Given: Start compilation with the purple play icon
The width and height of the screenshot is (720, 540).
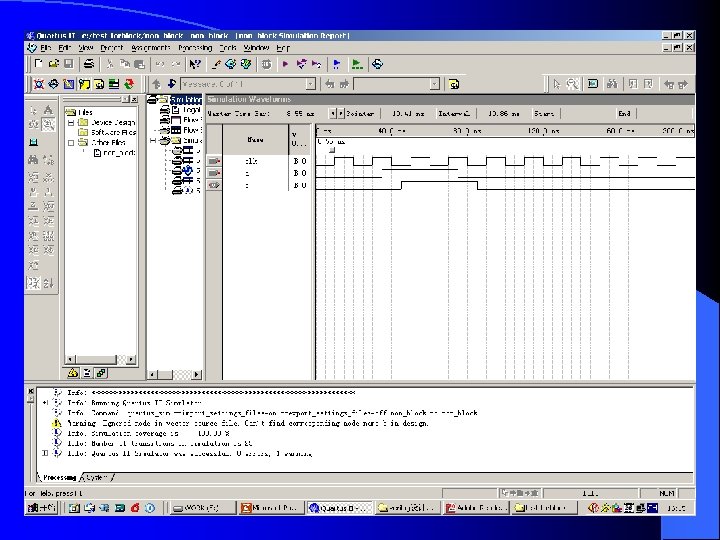Looking at the screenshot, I should click(286, 64).
